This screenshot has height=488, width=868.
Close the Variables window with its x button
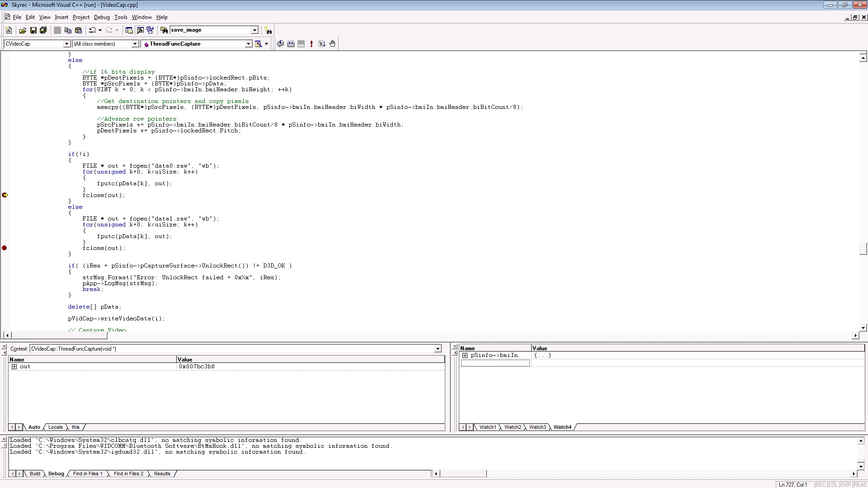point(5,347)
